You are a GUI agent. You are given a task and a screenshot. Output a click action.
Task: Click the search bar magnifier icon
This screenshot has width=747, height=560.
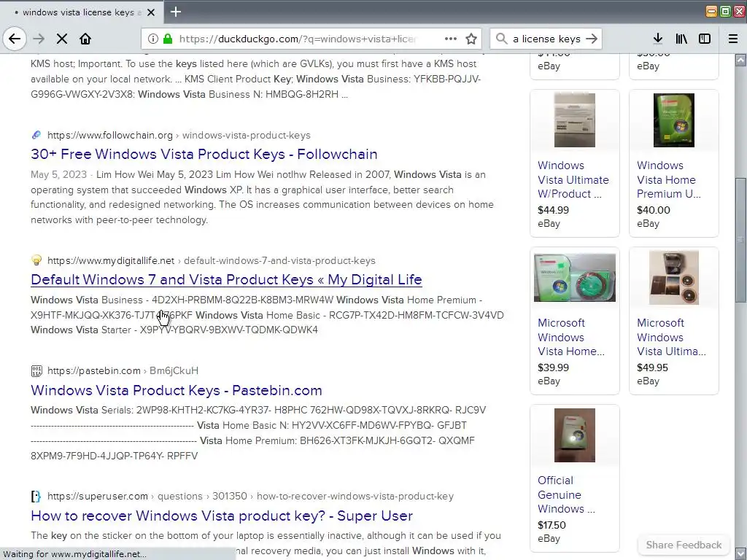502,39
